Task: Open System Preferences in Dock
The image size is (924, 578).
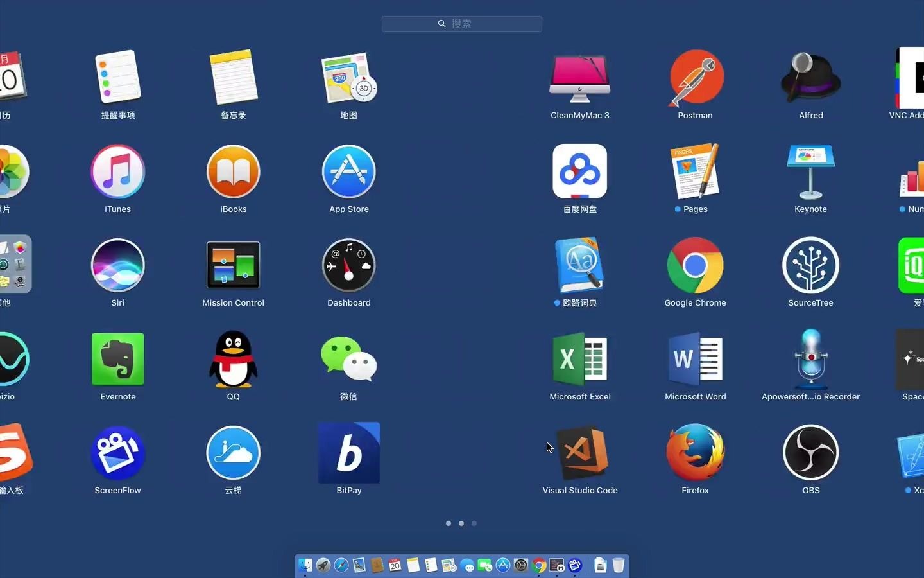Action: (521, 565)
